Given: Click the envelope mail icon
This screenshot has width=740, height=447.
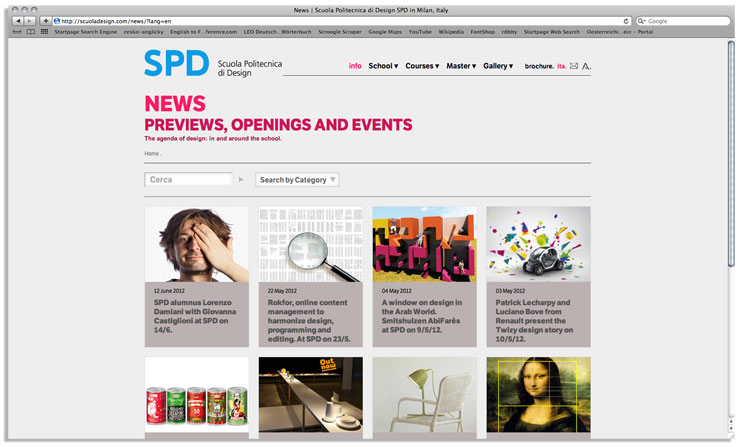Looking at the screenshot, I should pyautogui.click(x=574, y=66).
